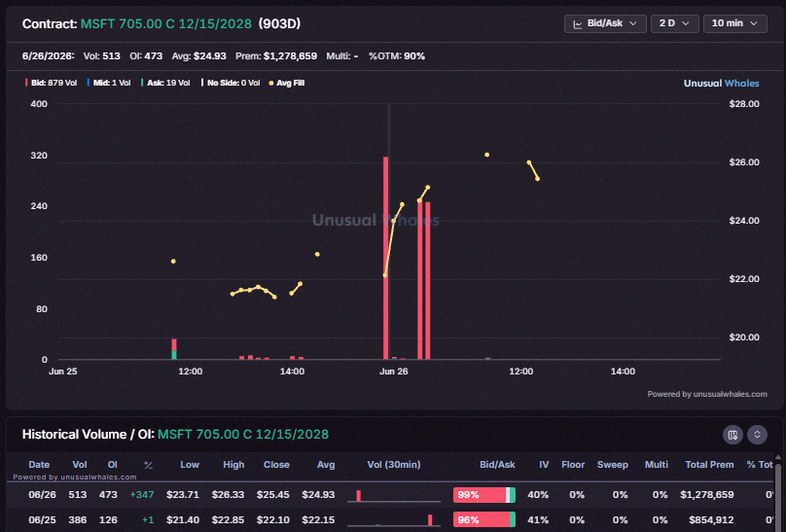Image resolution: width=786 pixels, height=532 pixels.
Task: Open the 10 min interval dropdown
Action: [734, 23]
